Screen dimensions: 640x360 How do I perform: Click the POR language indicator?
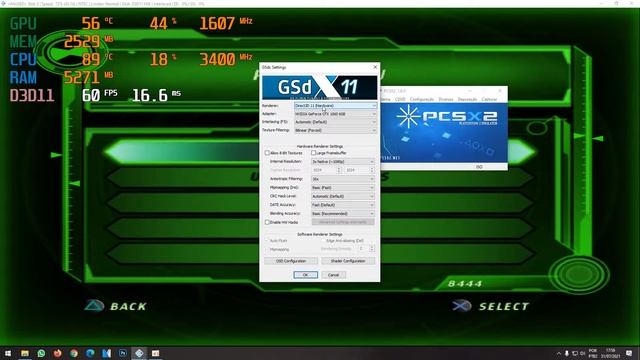(x=593, y=353)
